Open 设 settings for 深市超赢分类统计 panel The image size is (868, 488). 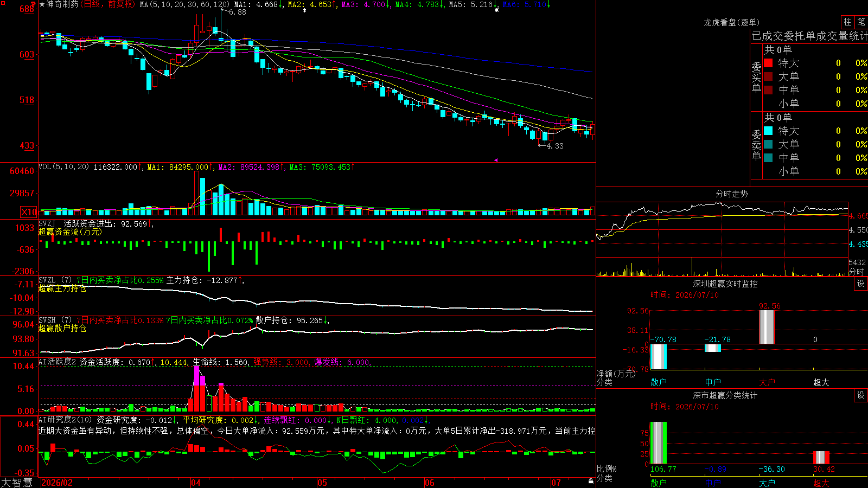[861, 395]
